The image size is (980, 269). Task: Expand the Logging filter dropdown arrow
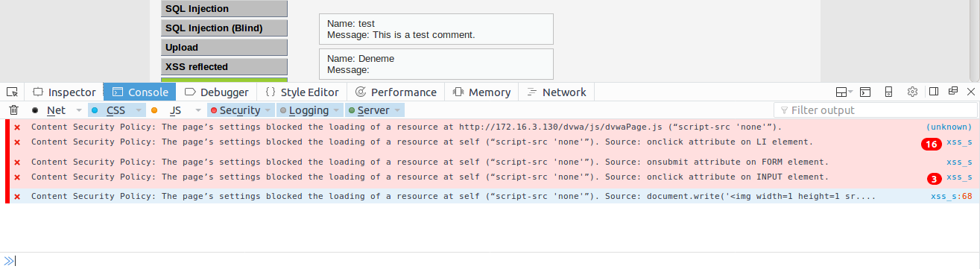pos(337,110)
